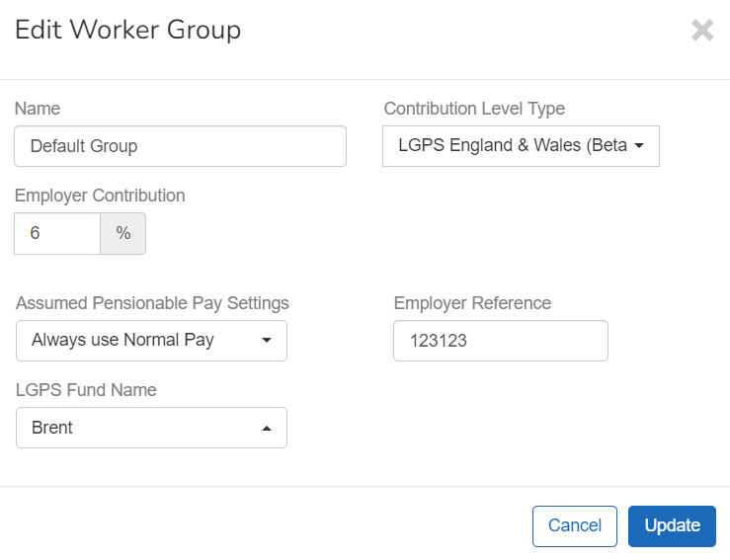730x560 pixels.
Task: Open the LGPS Fund Name dropdown
Action: pos(151,428)
